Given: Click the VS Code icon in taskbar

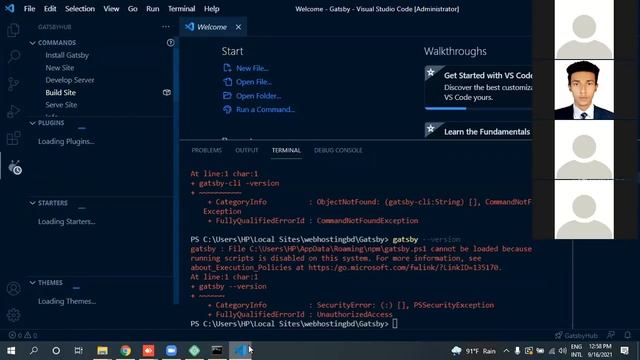Looking at the screenshot, I should 240,350.
